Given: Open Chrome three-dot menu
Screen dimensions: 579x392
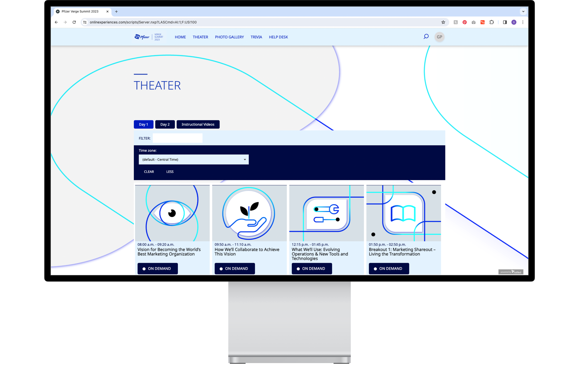Looking at the screenshot, I should coord(523,22).
